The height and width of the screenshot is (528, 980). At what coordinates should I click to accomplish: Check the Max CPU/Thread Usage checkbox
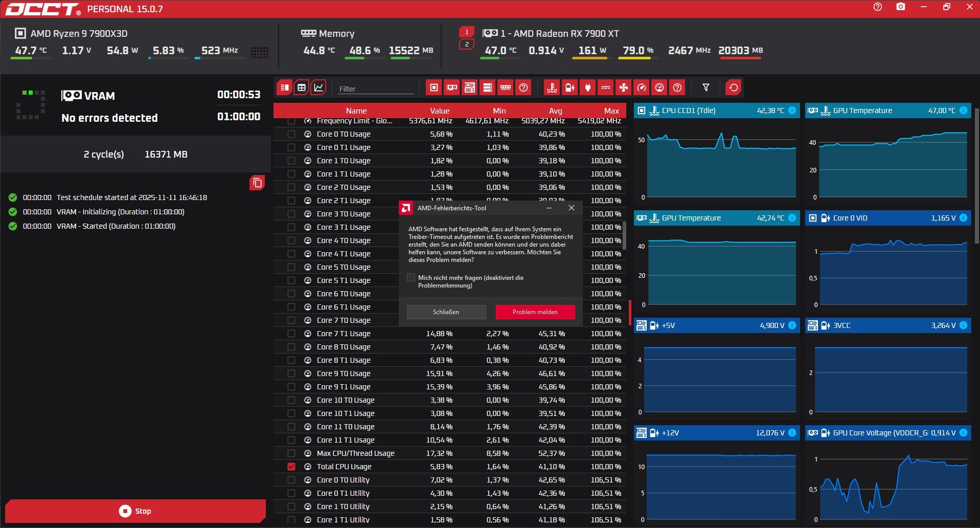point(291,453)
